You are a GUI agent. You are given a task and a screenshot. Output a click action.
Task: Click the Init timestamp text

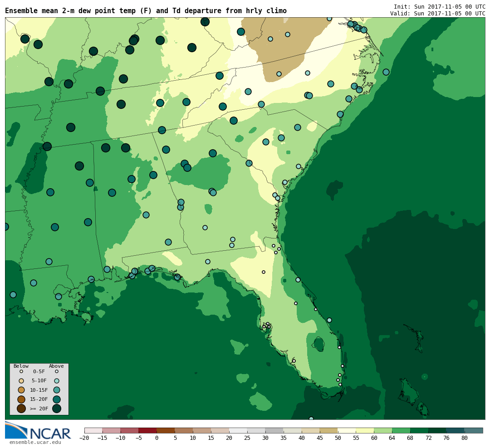tap(439, 7)
